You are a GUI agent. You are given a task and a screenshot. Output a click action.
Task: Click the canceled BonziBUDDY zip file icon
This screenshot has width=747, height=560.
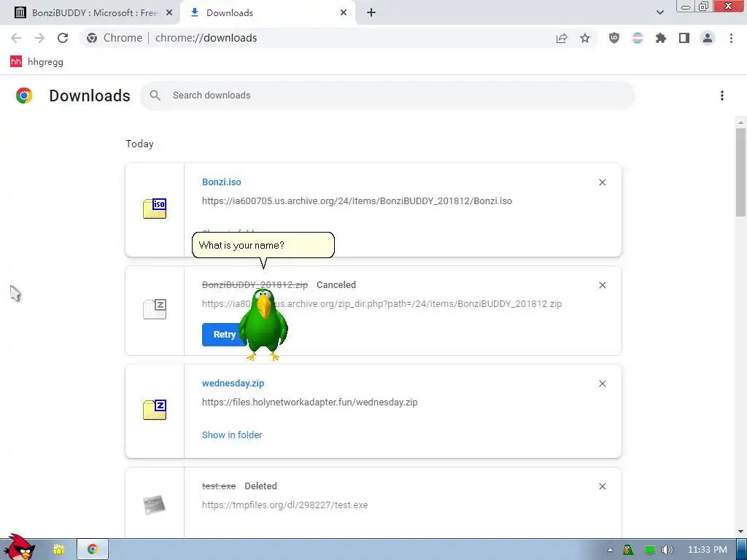(x=155, y=309)
